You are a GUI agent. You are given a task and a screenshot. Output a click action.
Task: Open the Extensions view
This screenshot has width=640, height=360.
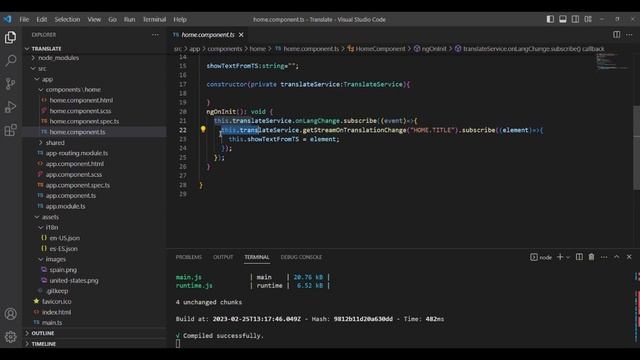pos(11,130)
